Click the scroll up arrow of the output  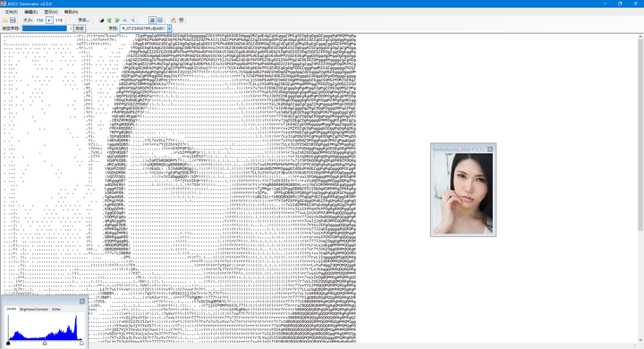pos(640,37)
